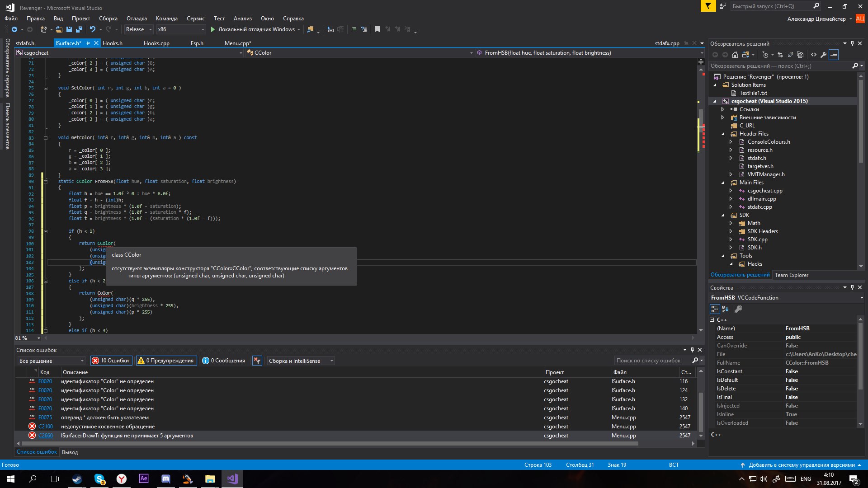This screenshot has width=868, height=488.
Task: Expand the Math folder in SDK
Action: pyautogui.click(x=731, y=223)
